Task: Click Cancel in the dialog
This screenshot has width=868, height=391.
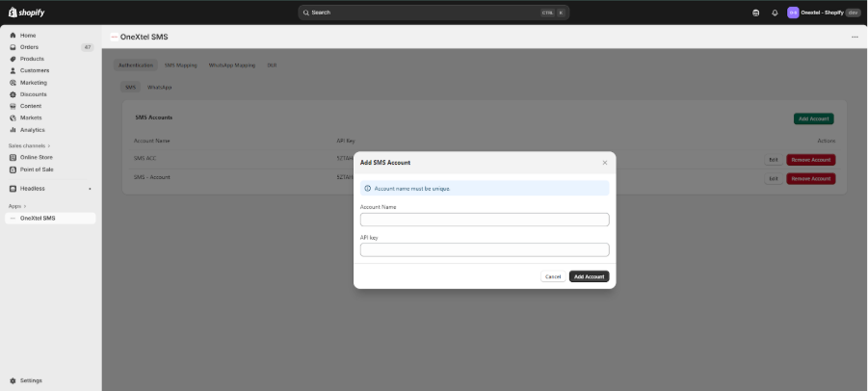Action: tap(553, 276)
